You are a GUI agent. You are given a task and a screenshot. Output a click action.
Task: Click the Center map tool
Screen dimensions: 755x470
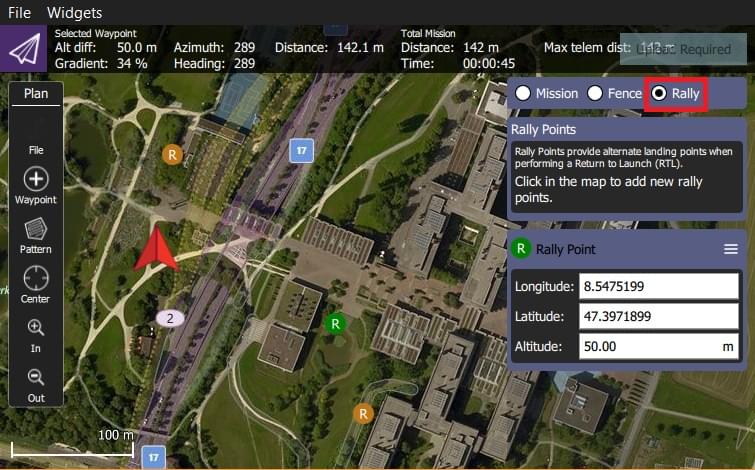[x=36, y=283]
